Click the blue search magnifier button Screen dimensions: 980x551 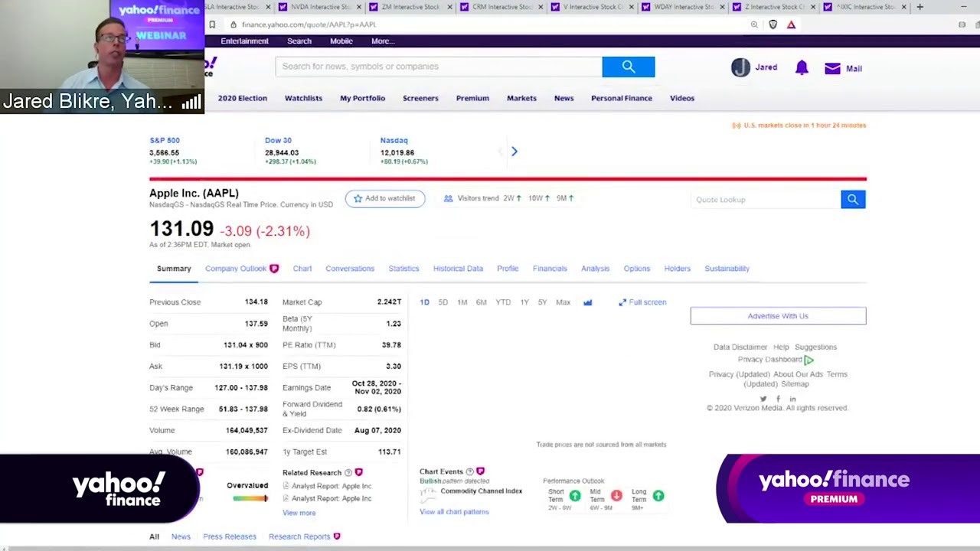629,67
